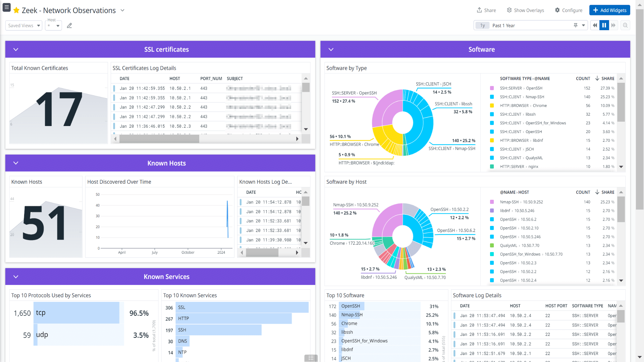Open the table view icon in Known Services panel

tap(311, 358)
